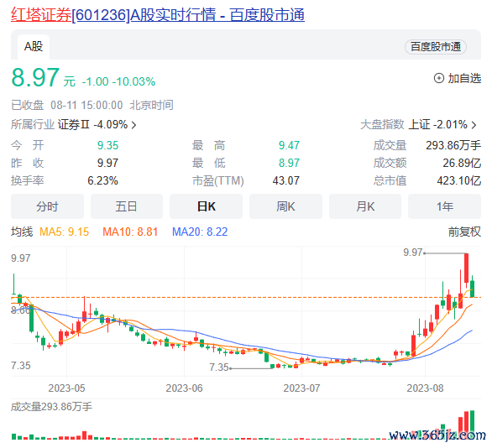Viewport: 492px width, 448px height.
Task: Click the 7.35 low marker on chart
Action: [x=219, y=367]
